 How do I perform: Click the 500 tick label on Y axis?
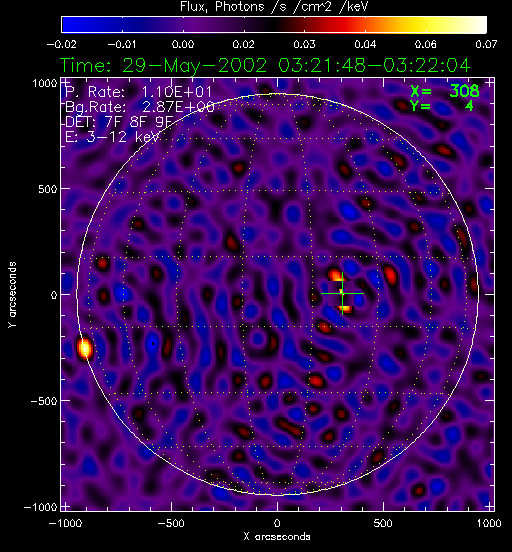pyautogui.click(x=48, y=189)
